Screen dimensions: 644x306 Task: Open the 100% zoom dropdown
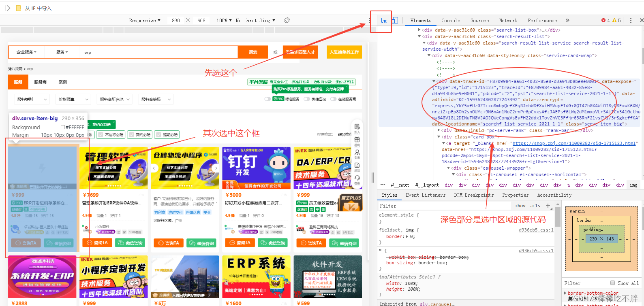pos(224,20)
